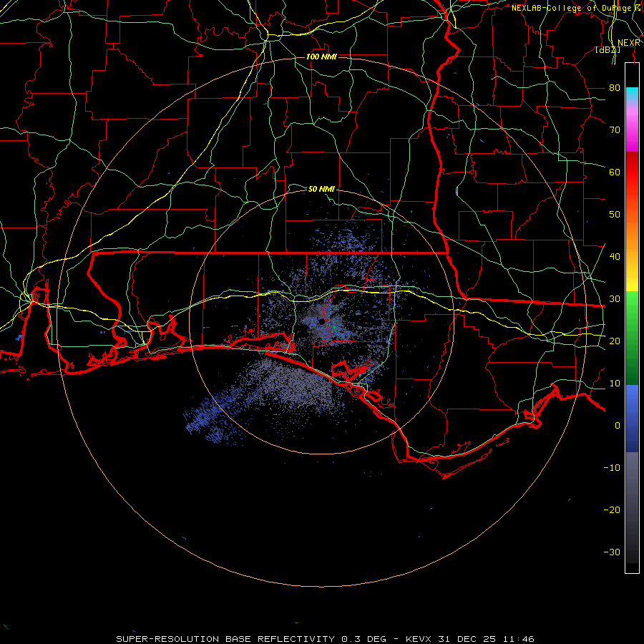644x644 pixels.
Task: Click the [dBZ] units label
Action: pos(608,50)
